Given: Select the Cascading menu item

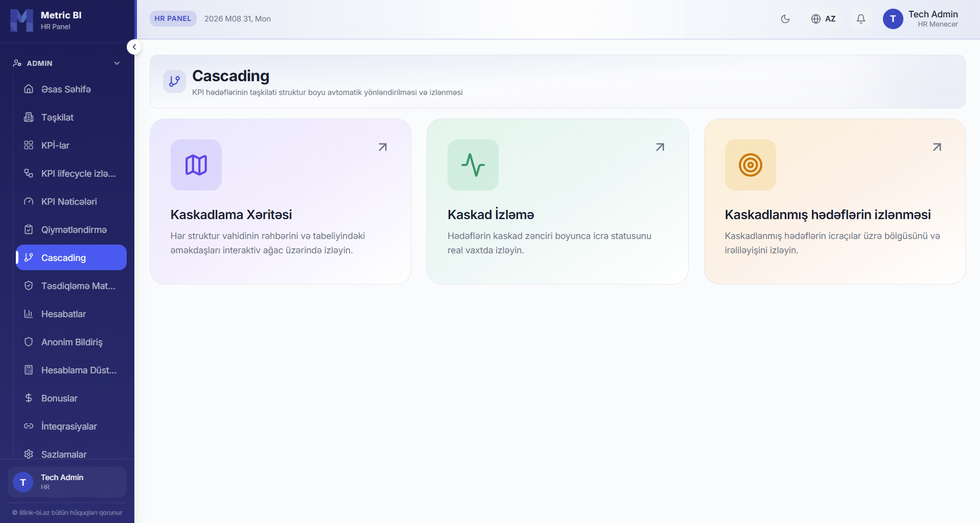Looking at the screenshot, I should click(71, 257).
